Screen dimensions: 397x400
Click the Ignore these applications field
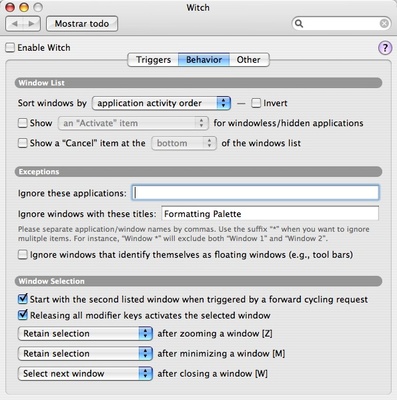(x=255, y=193)
